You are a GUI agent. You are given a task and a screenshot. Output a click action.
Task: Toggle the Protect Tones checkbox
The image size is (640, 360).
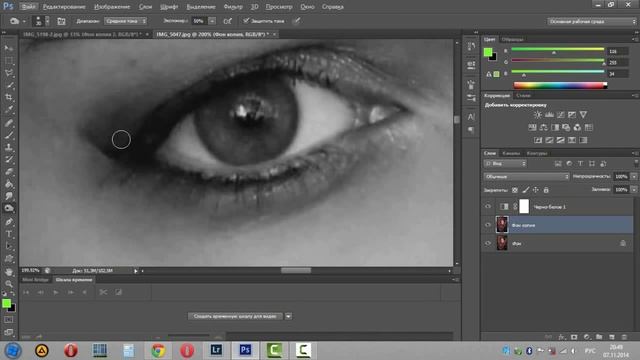[x=246, y=20]
